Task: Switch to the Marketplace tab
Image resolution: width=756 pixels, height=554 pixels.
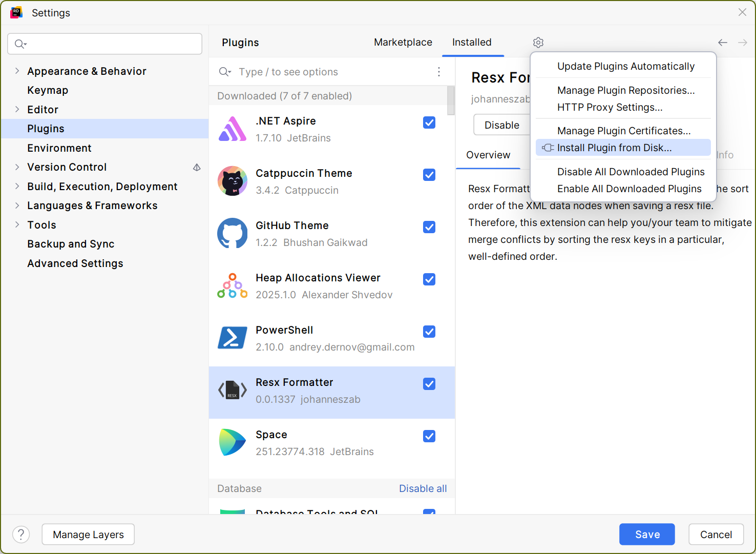Action: pos(403,43)
